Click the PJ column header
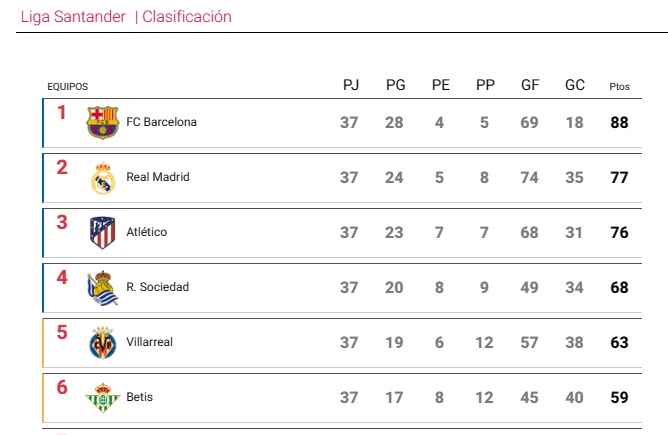This screenshot has height=435, width=668. point(351,85)
